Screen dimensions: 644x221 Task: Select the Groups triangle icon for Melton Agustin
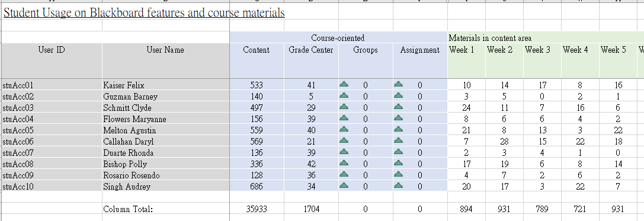tap(344, 129)
